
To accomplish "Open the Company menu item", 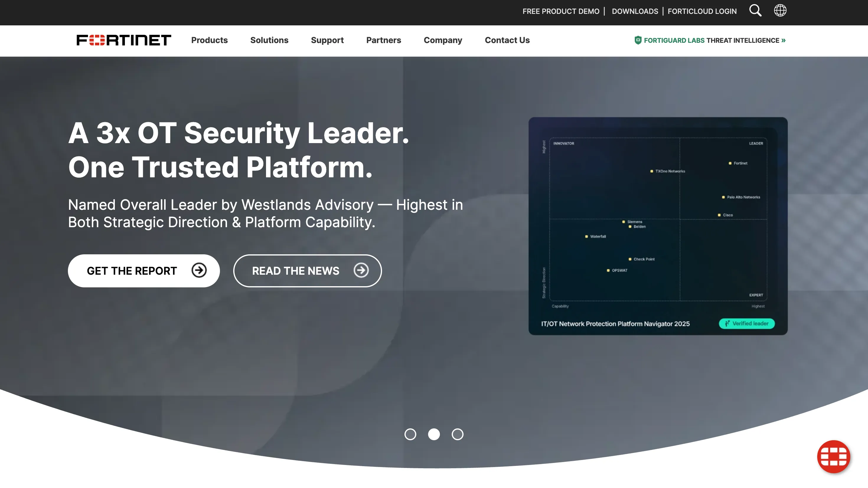I will [443, 40].
